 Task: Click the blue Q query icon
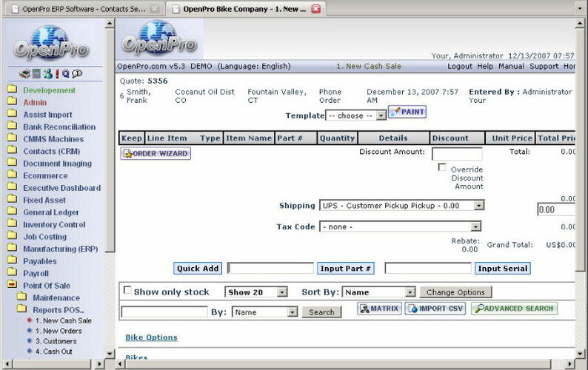(x=65, y=73)
